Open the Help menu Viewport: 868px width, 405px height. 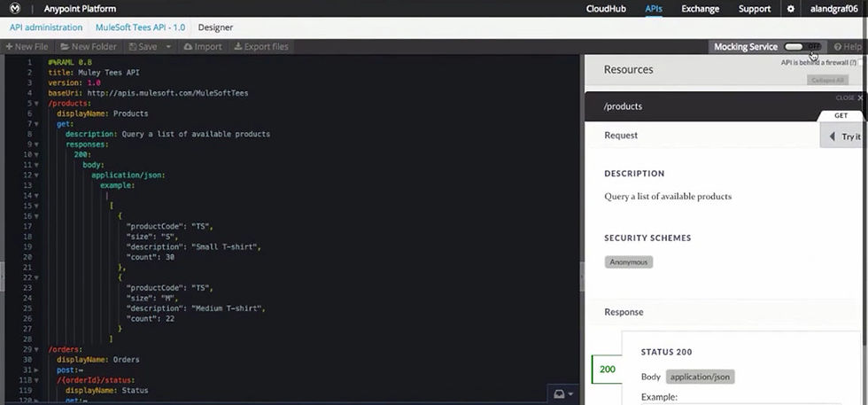[x=849, y=47]
